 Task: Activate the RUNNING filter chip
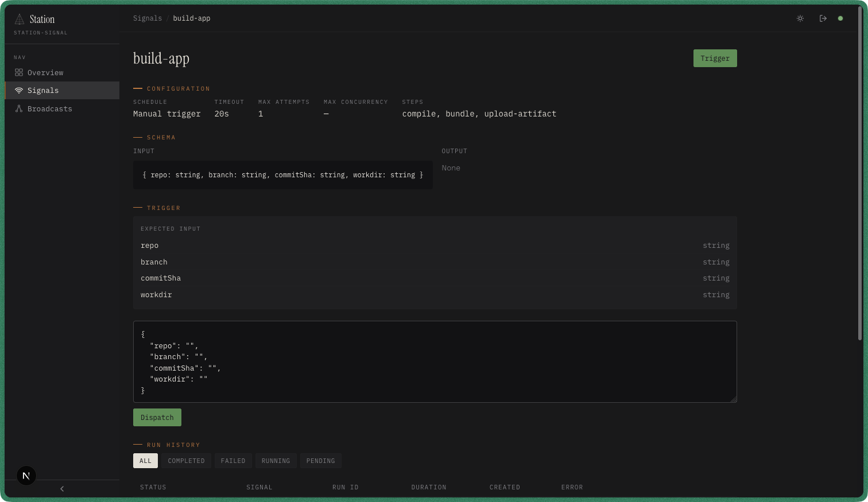(276, 461)
